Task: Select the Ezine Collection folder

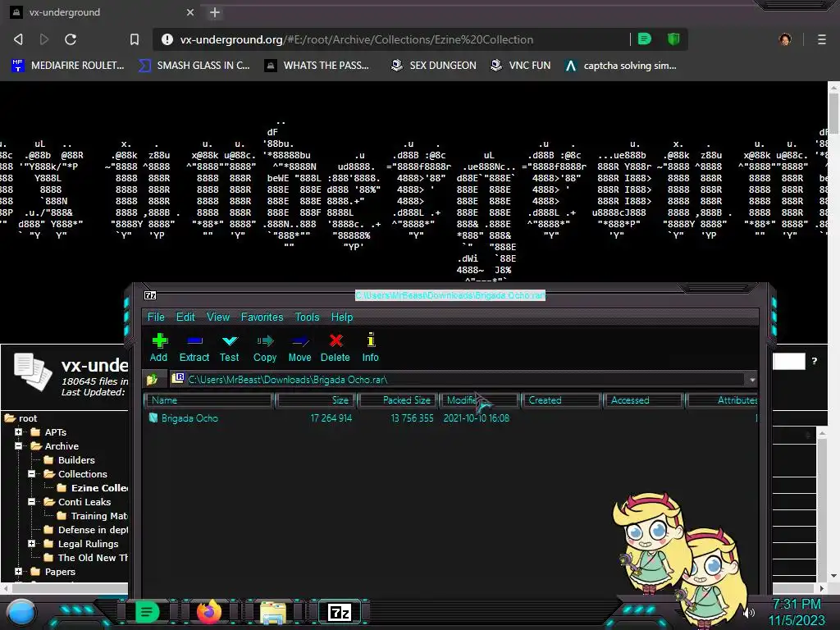Action: tap(93, 488)
